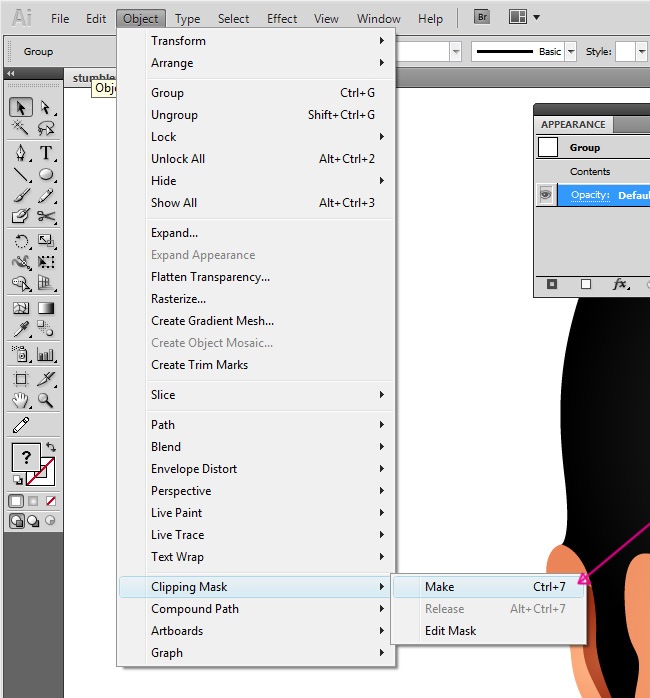Select the Type tool
This screenshot has width=650, height=698.
click(x=46, y=153)
